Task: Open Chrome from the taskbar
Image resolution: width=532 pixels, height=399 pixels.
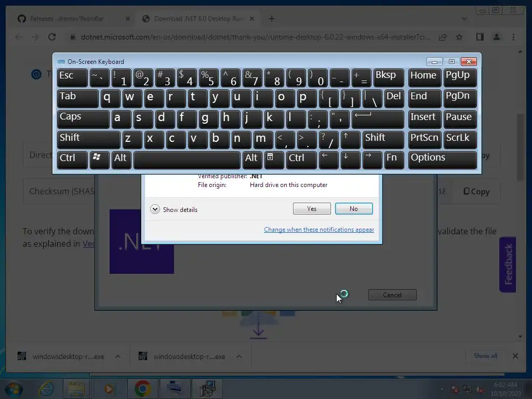Action: click(143, 389)
